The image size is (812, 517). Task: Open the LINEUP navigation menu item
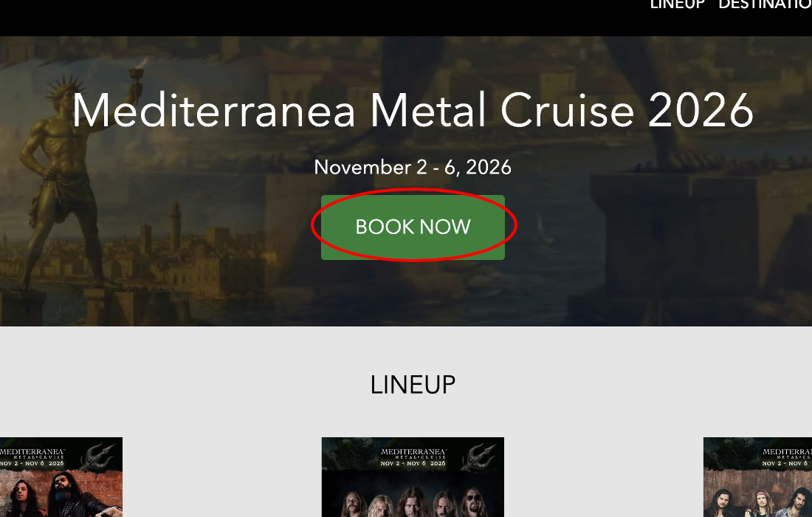coord(677,4)
